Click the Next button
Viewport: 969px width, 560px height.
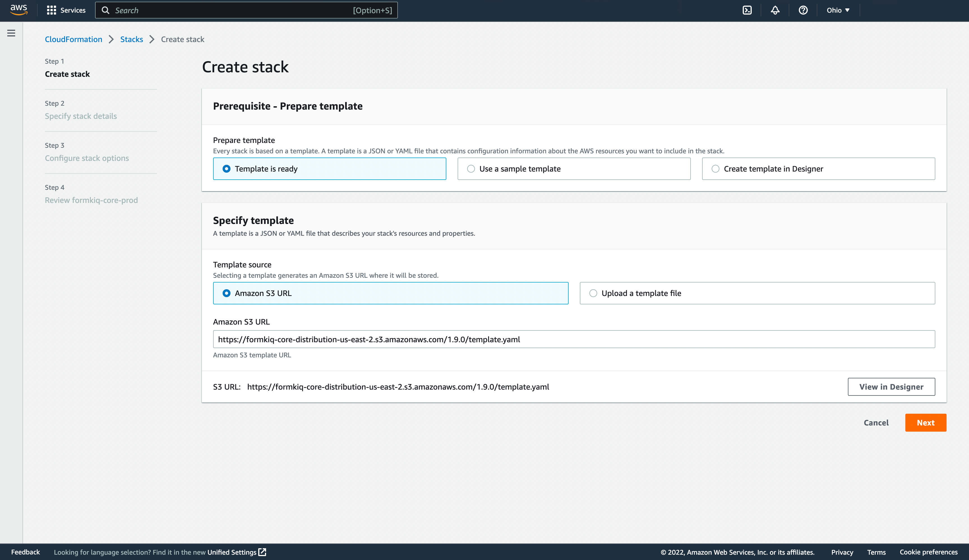pos(926,422)
